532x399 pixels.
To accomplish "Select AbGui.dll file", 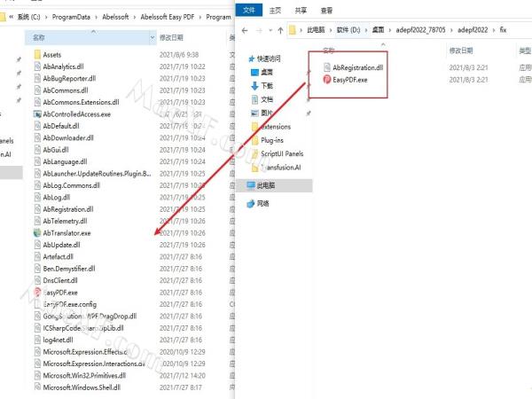I will click(x=55, y=150).
